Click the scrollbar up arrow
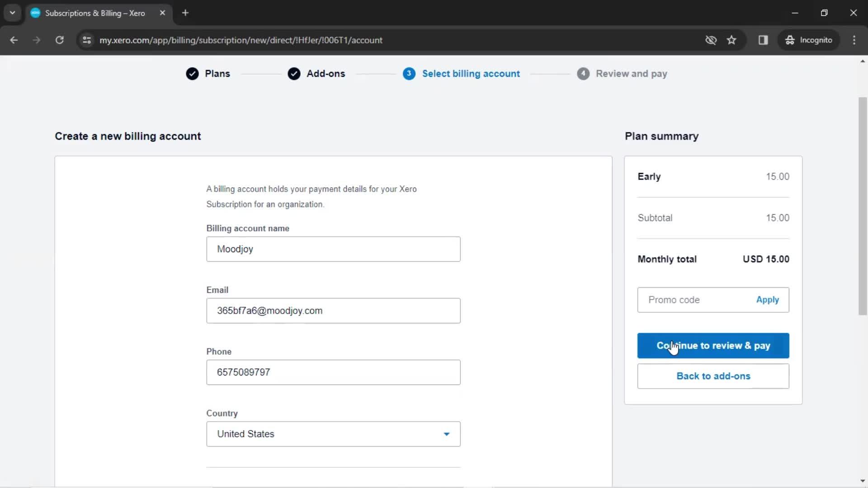Image resolution: width=868 pixels, height=488 pixels. pyautogui.click(x=863, y=61)
